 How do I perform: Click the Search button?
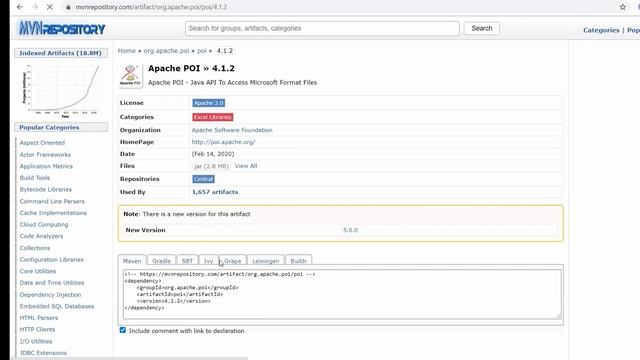click(482, 29)
